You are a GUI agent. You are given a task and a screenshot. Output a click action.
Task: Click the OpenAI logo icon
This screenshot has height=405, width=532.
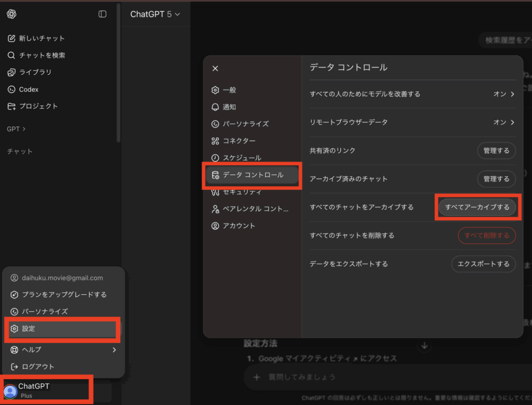coord(11,14)
